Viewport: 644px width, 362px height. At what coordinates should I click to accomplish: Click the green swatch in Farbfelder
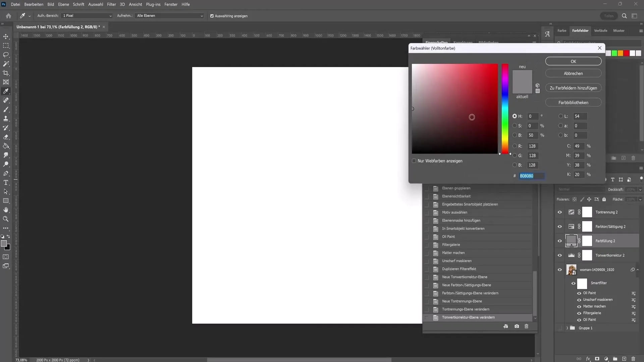614,53
